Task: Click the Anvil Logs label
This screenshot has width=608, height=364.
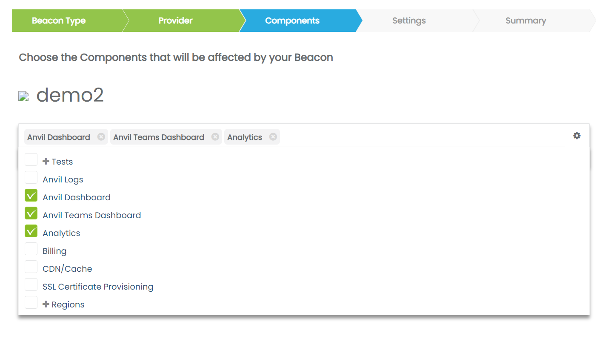Action: 63,179
